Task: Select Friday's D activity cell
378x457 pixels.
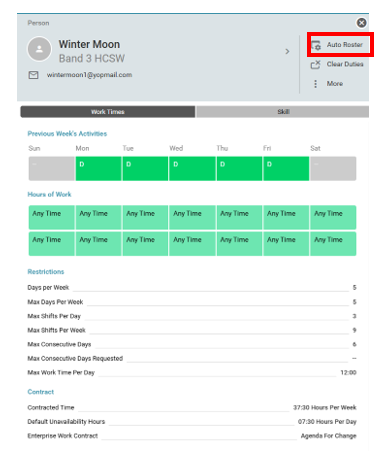Action: pyautogui.click(x=286, y=169)
